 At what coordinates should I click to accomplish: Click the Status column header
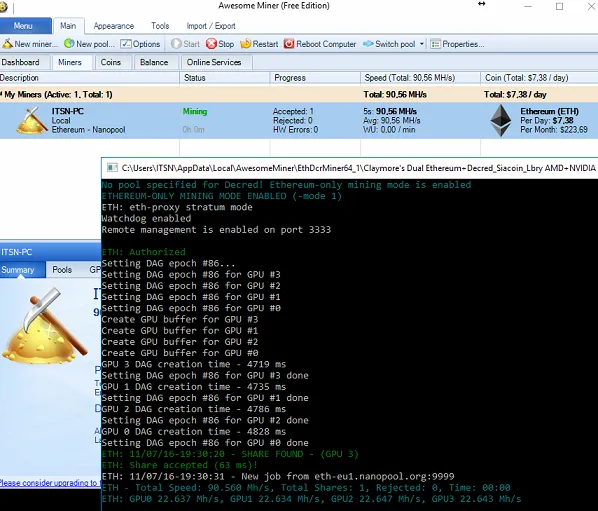point(225,78)
